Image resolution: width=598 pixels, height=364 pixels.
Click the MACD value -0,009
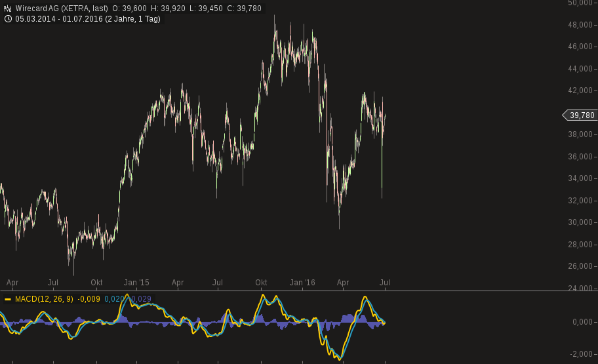pyautogui.click(x=89, y=299)
